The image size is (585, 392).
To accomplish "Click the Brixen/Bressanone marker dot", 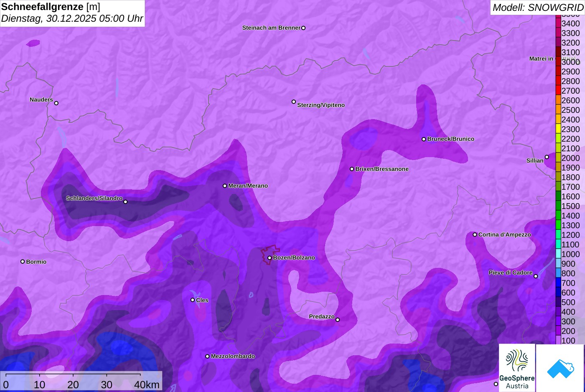I will (x=352, y=169).
